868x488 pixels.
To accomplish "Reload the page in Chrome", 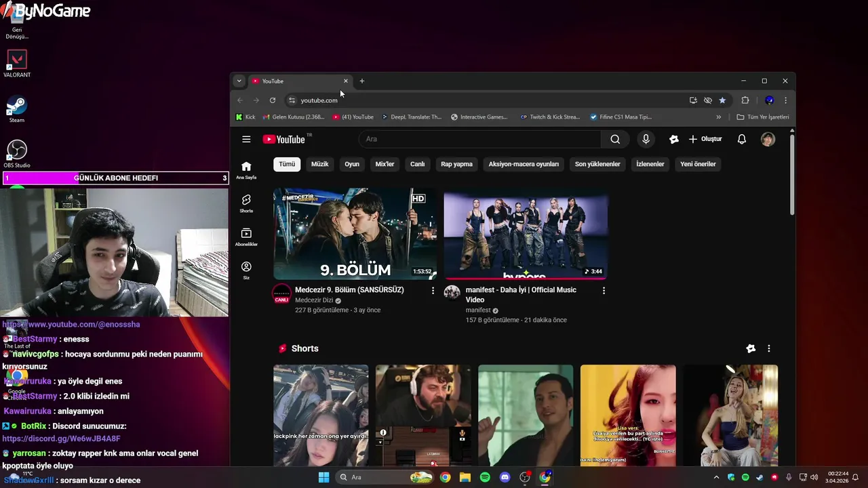I will [273, 100].
